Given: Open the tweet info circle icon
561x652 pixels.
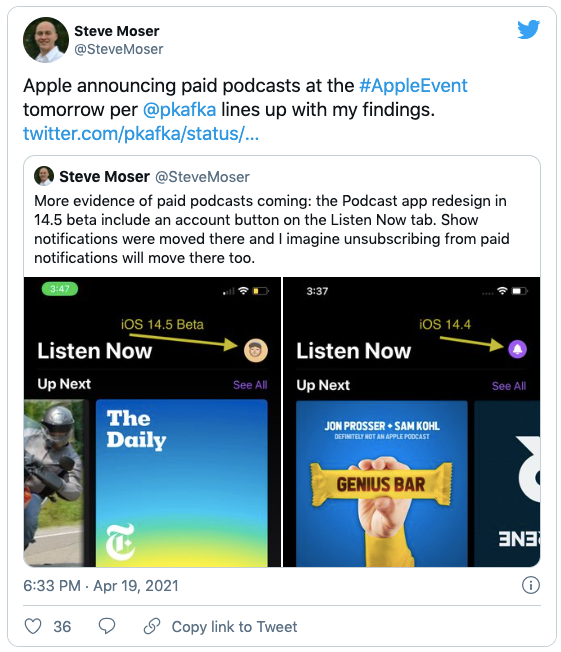Looking at the screenshot, I should 530,585.
